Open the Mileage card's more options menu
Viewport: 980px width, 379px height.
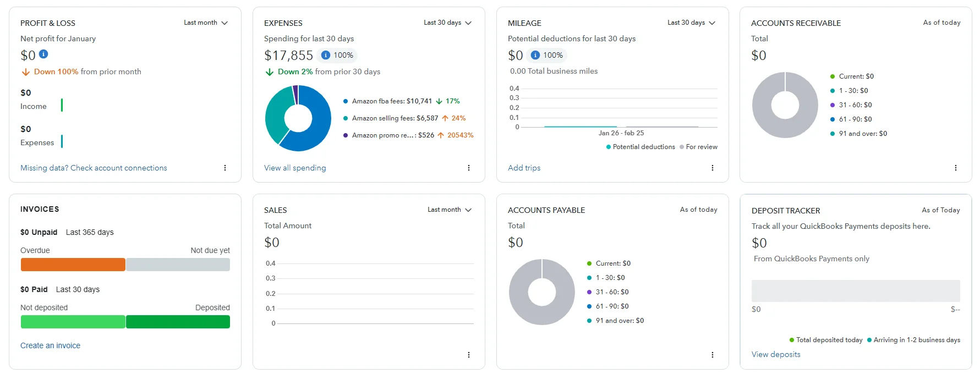coord(713,168)
